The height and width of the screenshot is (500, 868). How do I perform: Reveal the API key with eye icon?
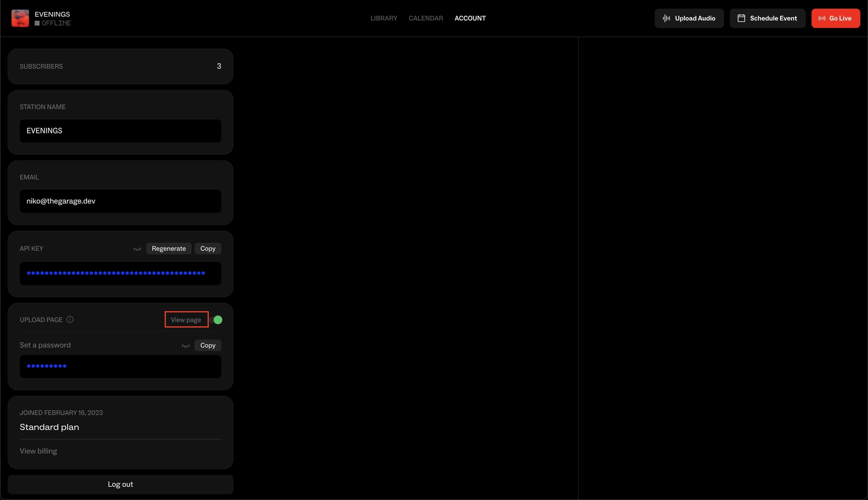tap(137, 249)
